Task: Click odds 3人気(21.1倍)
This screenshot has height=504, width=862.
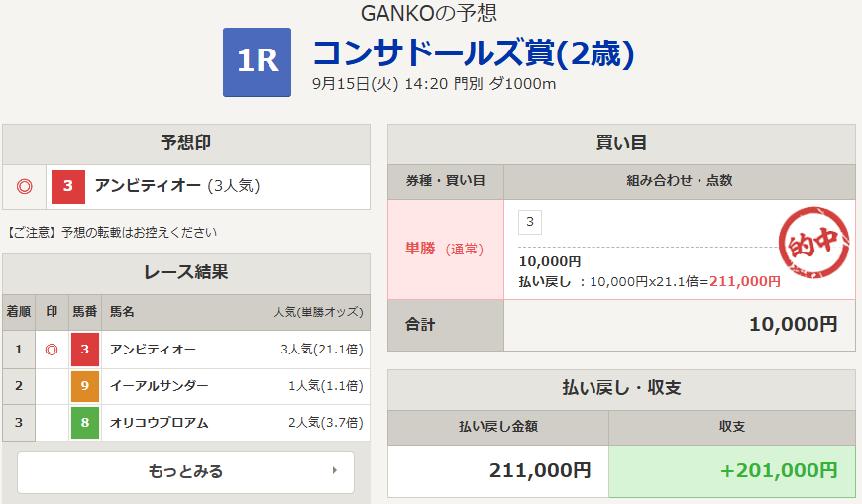Action: click(322, 350)
